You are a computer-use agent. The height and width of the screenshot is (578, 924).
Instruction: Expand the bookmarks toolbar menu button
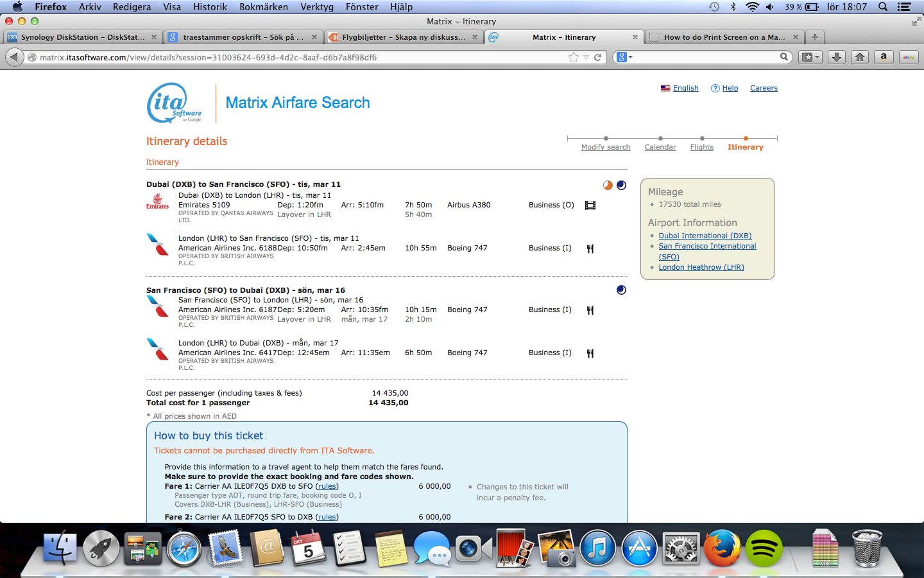coord(810,57)
